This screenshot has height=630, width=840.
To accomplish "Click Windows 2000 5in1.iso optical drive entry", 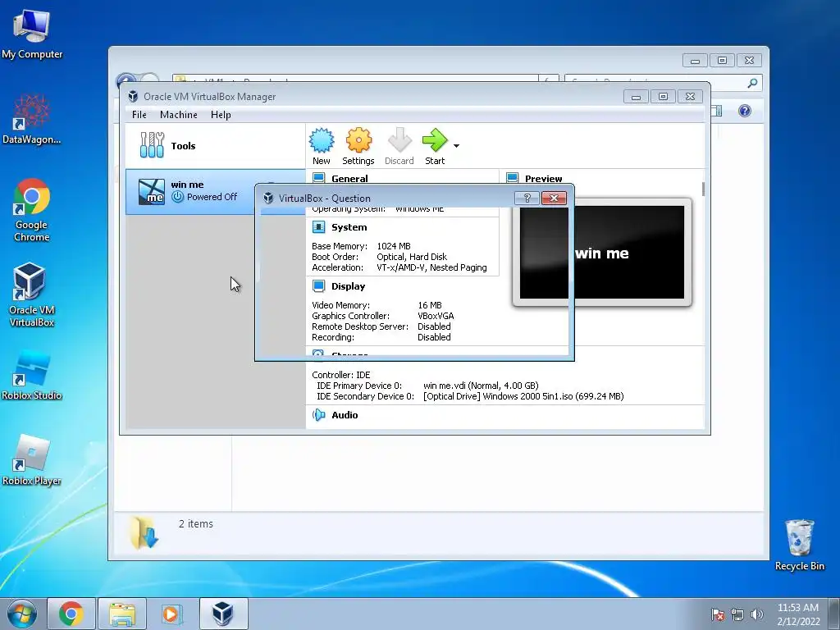I will pyautogui.click(x=523, y=396).
